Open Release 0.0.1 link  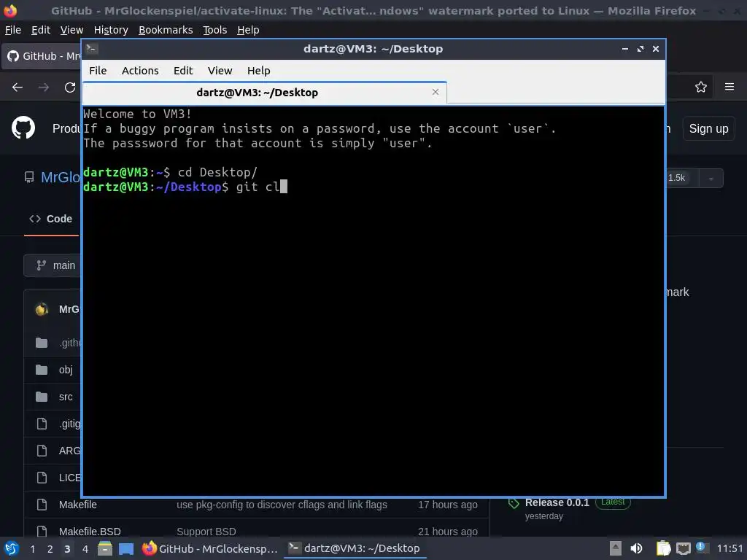pyautogui.click(x=557, y=503)
